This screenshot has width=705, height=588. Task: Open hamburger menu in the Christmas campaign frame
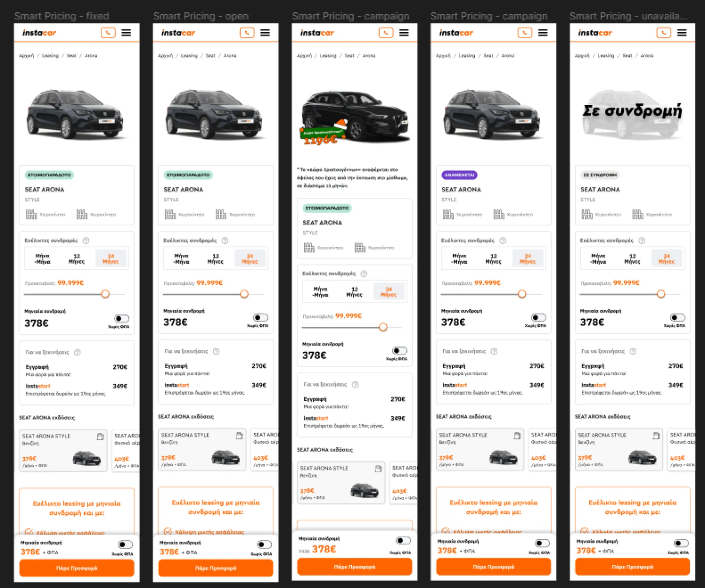pyautogui.click(x=404, y=33)
